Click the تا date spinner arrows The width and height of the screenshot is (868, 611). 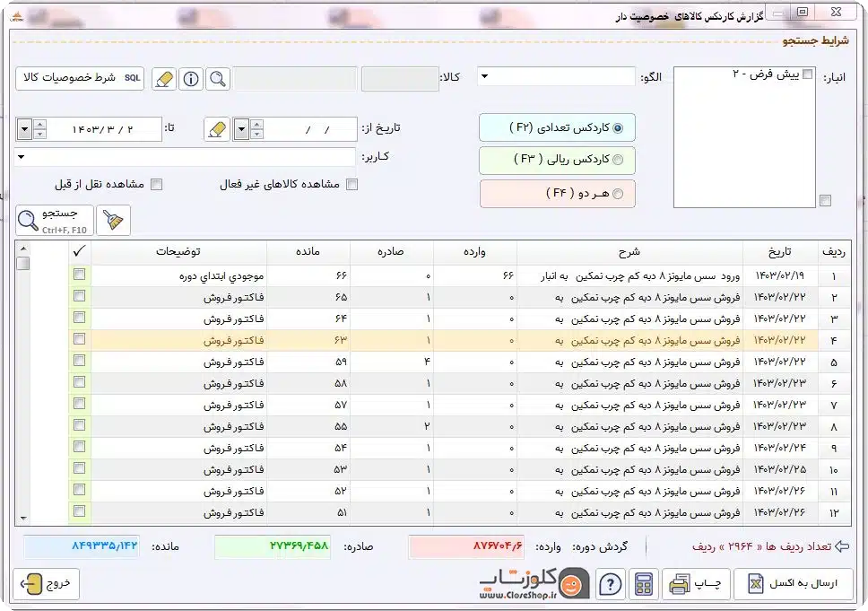(39, 129)
